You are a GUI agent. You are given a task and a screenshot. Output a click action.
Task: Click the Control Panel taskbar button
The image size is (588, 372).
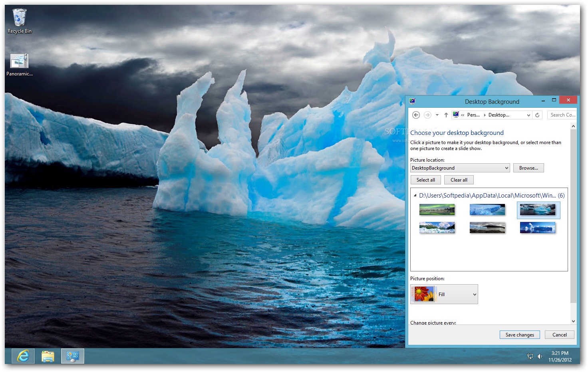(x=73, y=356)
